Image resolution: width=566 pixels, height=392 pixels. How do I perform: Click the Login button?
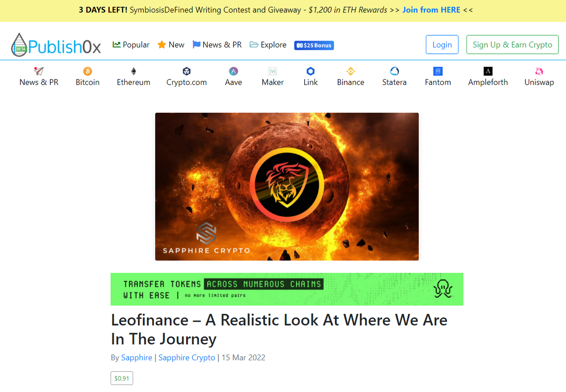(x=442, y=45)
